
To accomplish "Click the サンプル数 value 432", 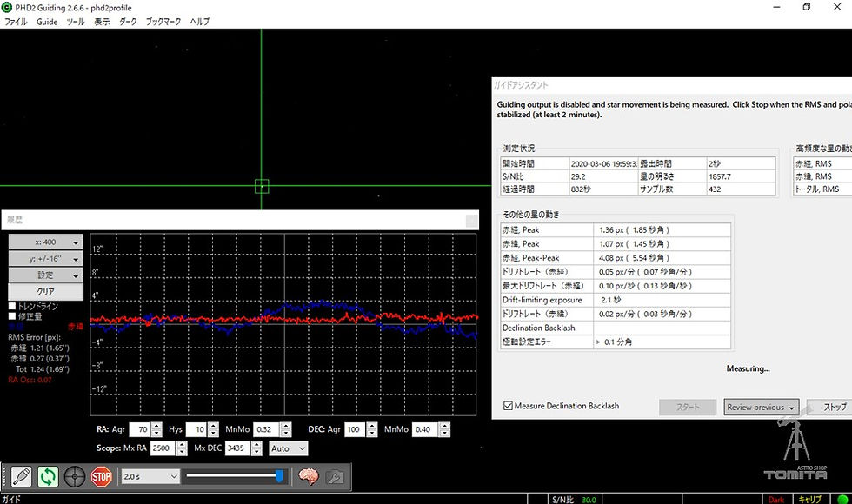I will 741,189.
